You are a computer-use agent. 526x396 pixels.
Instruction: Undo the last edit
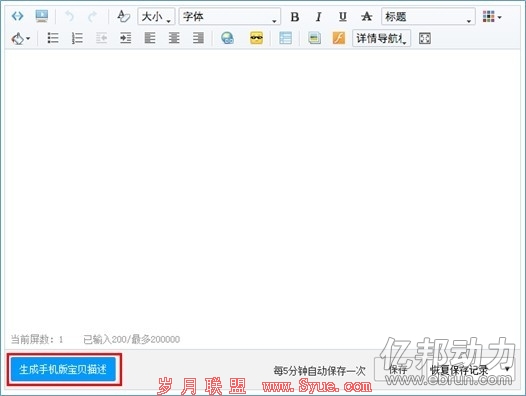click(x=69, y=16)
